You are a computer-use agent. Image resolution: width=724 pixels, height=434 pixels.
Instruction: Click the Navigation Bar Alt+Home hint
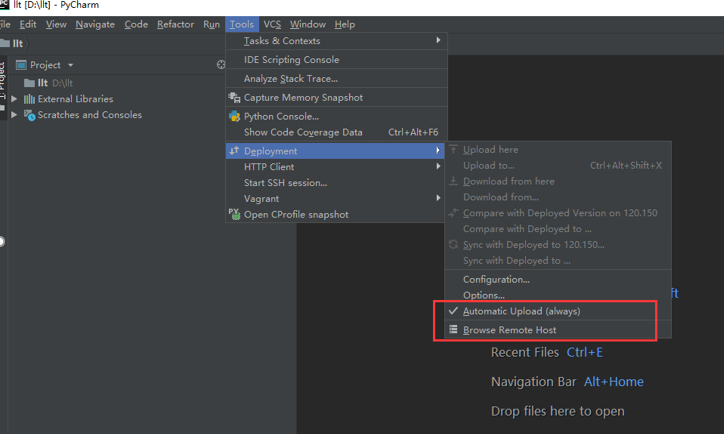(x=567, y=382)
